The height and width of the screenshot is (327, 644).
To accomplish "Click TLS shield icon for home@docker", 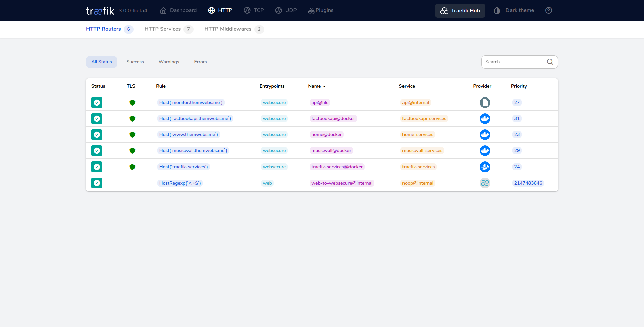I will (132, 135).
